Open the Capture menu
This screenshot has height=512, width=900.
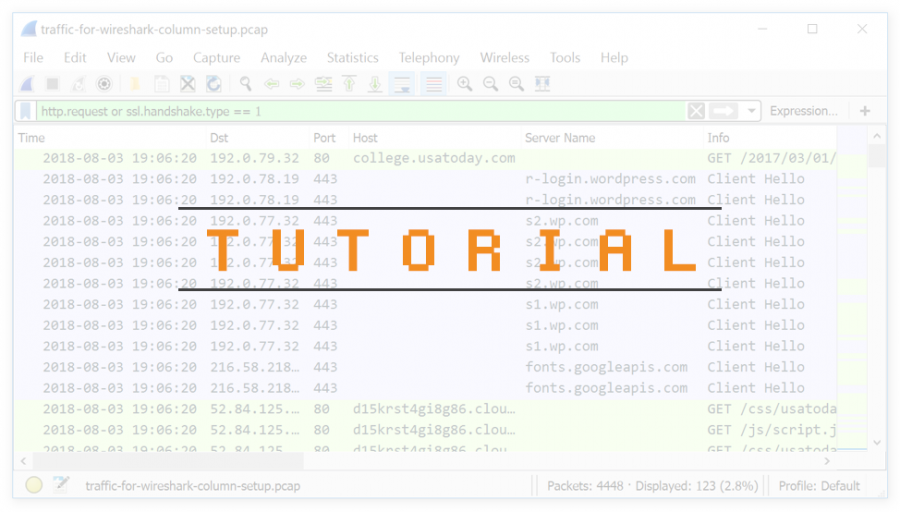click(x=216, y=57)
